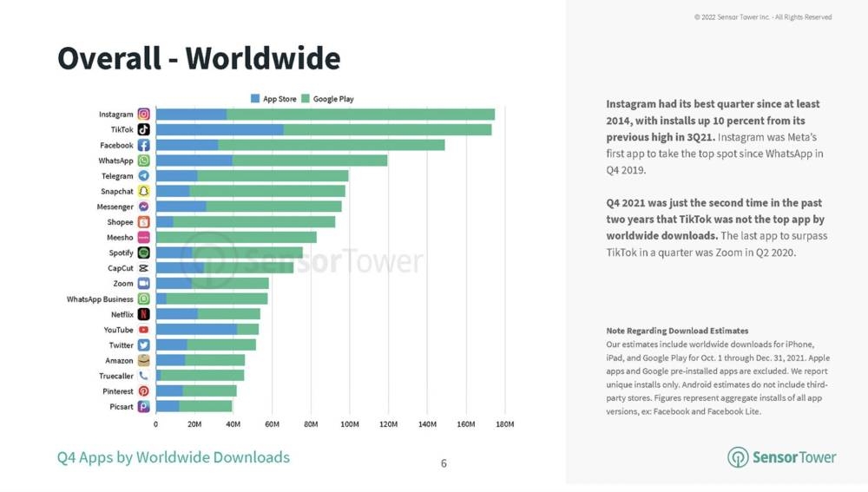The height and width of the screenshot is (492, 868).
Task: Click the Note Regarding Download Estimates heading
Action: pyautogui.click(x=677, y=331)
